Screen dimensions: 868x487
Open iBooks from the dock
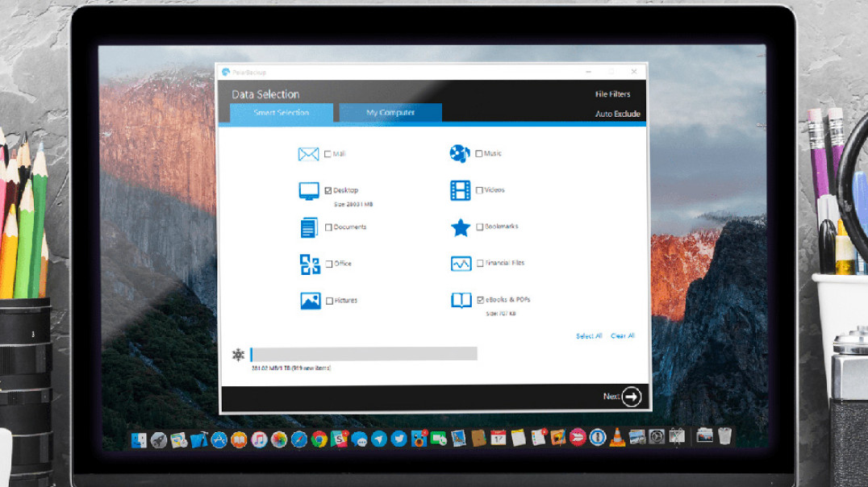point(239,440)
